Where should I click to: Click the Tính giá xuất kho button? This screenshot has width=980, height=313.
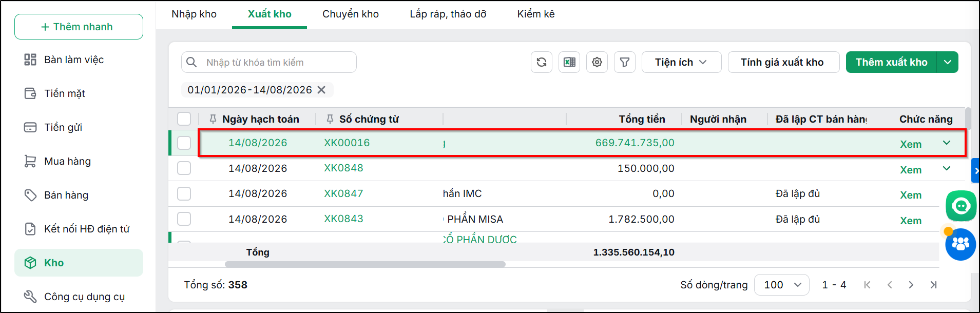coord(783,62)
